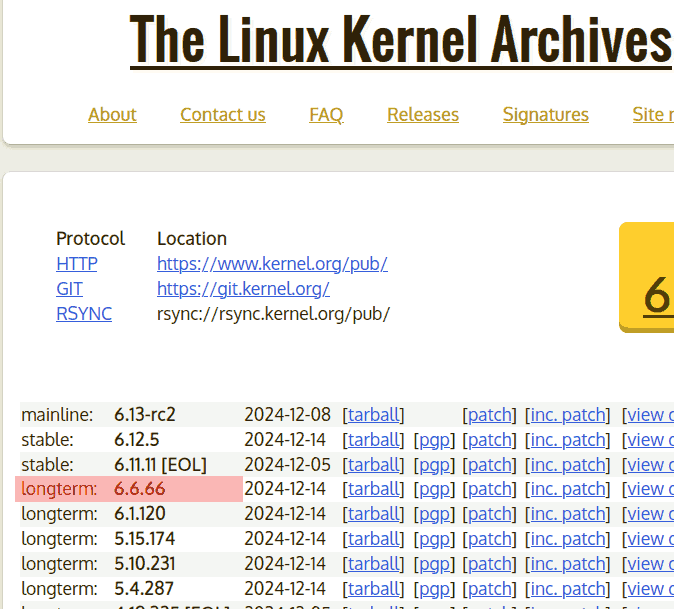This screenshot has height=609, width=674.
Task: Download tarball for longterm 6.6.66
Action: pyautogui.click(x=374, y=489)
